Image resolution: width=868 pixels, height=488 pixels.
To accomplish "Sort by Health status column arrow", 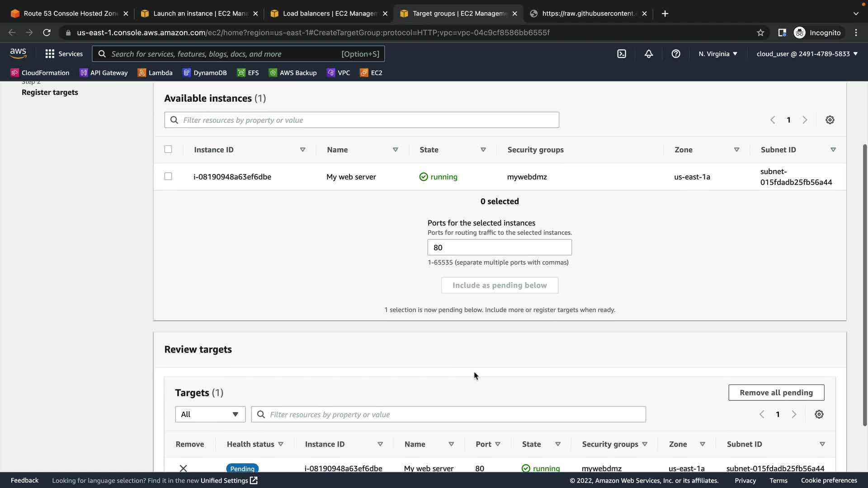I will (x=281, y=444).
